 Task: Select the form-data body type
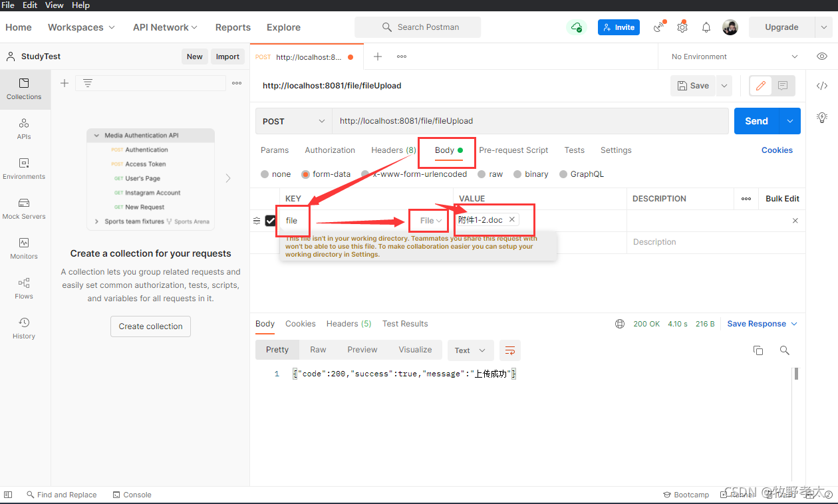click(326, 174)
